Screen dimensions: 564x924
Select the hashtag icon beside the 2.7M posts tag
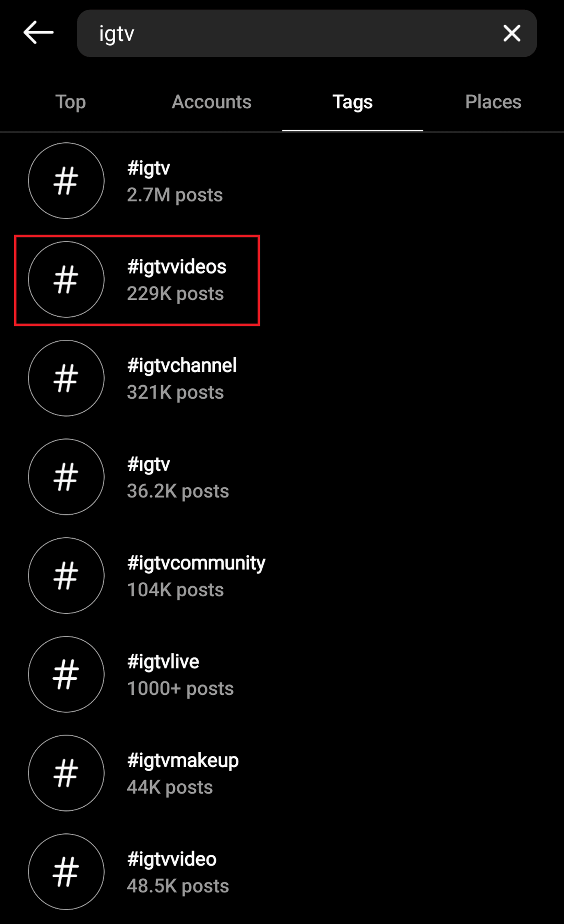66,181
